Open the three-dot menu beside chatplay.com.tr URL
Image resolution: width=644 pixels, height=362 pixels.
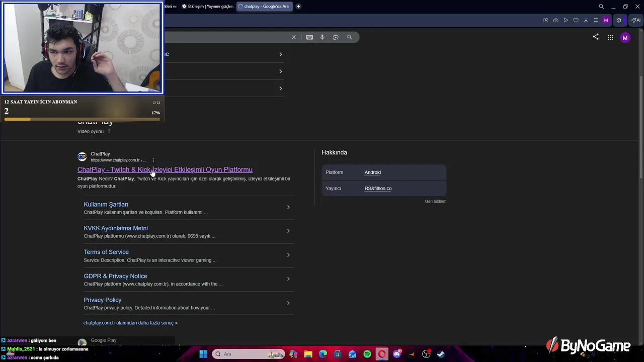point(153,160)
